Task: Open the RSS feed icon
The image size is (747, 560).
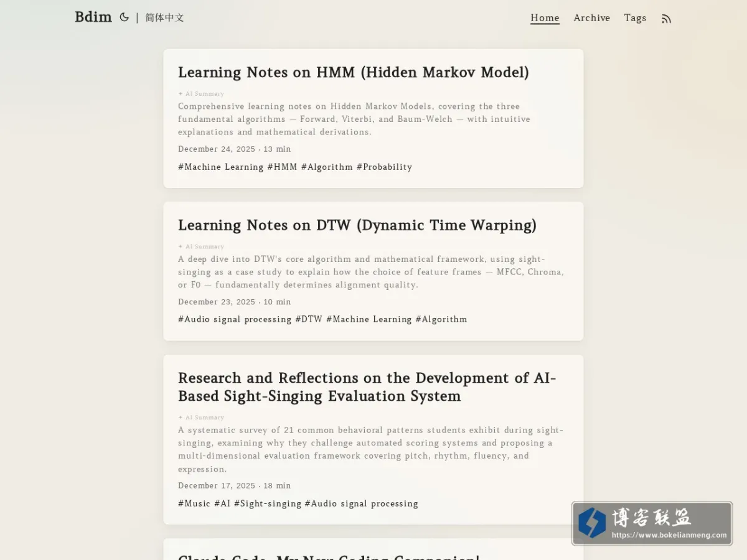Action: 666,19
